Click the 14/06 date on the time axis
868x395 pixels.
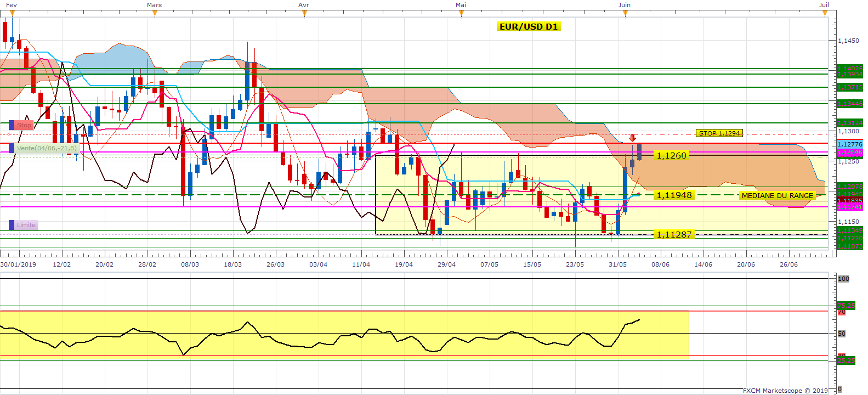[703, 264]
